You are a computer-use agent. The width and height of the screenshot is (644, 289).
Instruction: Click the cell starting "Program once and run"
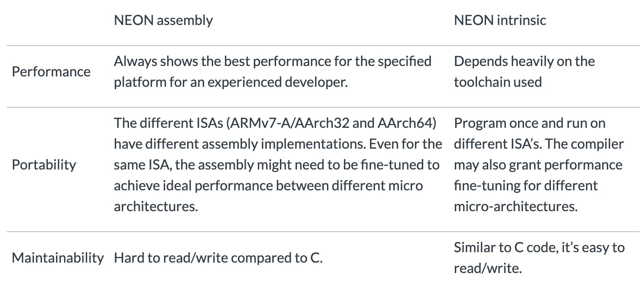coord(538,165)
